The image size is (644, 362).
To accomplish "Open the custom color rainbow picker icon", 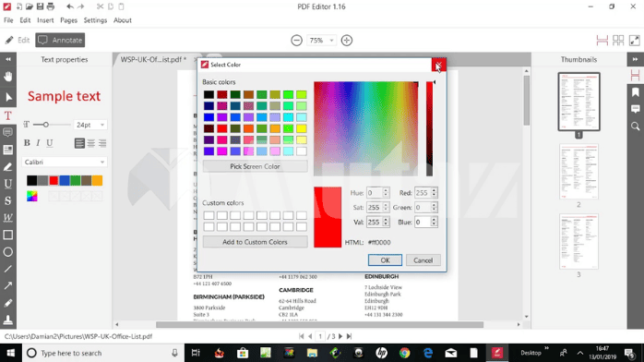I will pos(32,197).
